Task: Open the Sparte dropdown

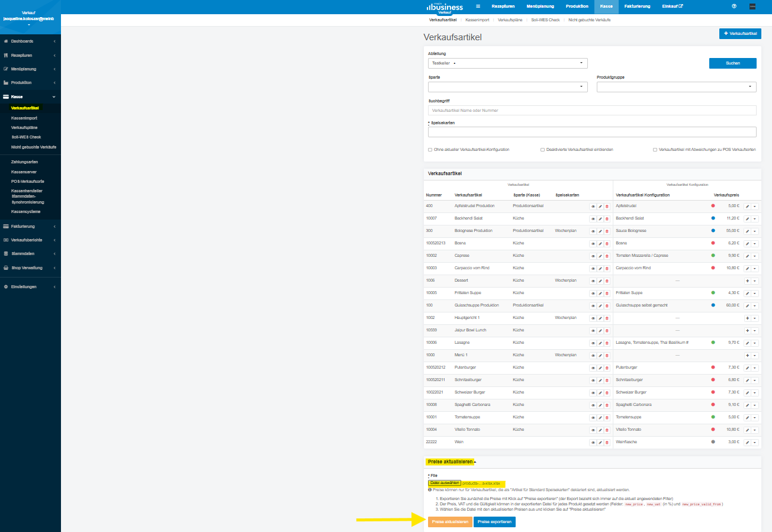Action: click(508, 87)
